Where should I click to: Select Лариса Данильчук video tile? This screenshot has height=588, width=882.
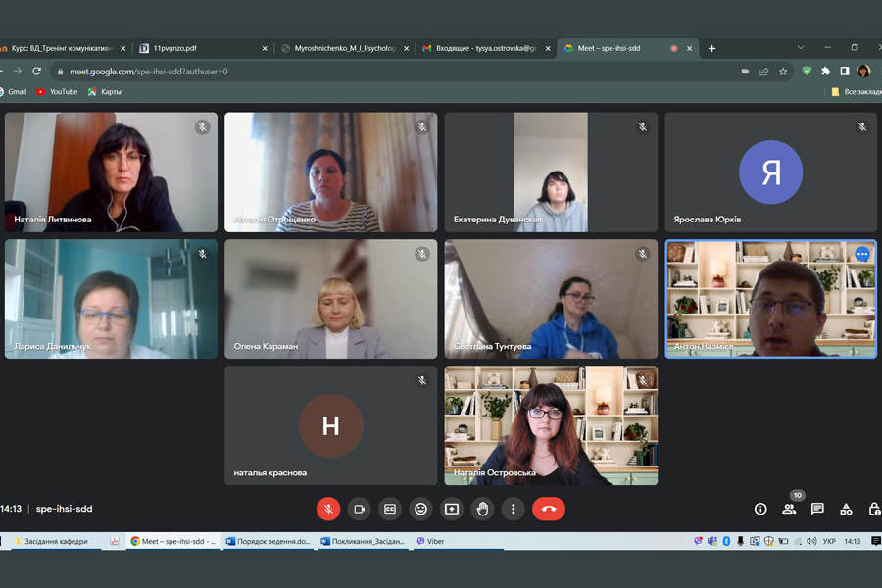click(111, 299)
